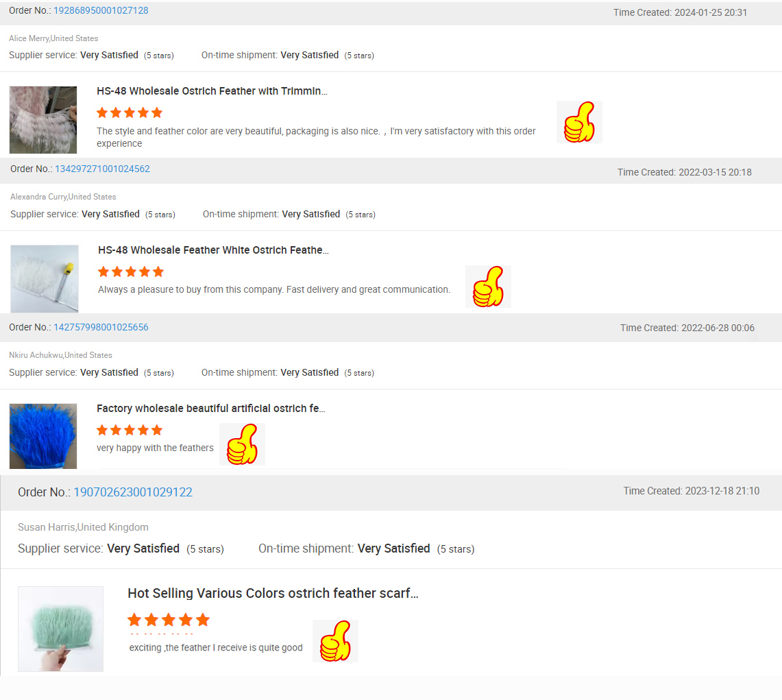This screenshot has height=700, width=782.
Task: Click the stars under ostrich feather scarf product
Action: pos(169,620)
